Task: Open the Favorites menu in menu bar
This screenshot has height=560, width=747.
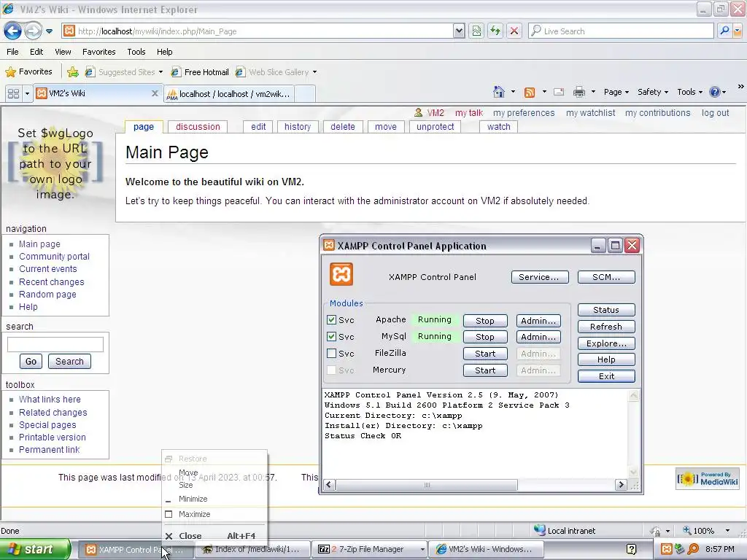Action: (98, 52)
